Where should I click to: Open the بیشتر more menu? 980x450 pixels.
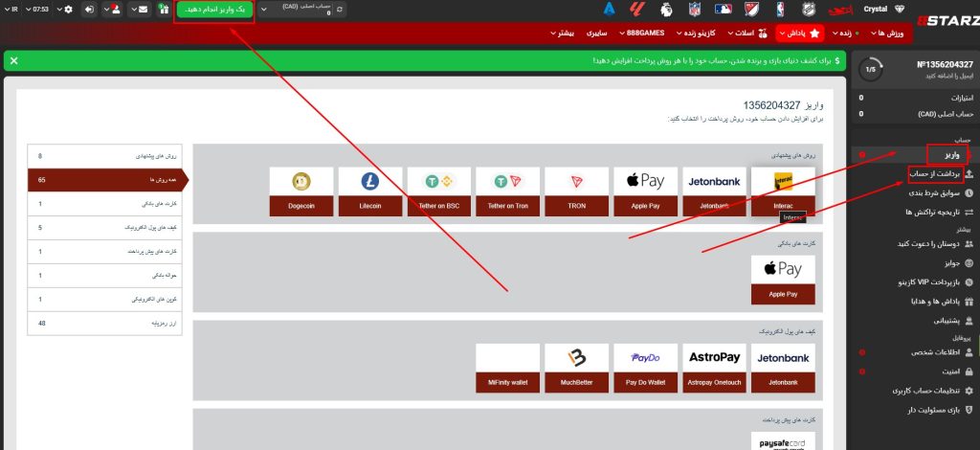pyautogui.click(x=562, y=34)
